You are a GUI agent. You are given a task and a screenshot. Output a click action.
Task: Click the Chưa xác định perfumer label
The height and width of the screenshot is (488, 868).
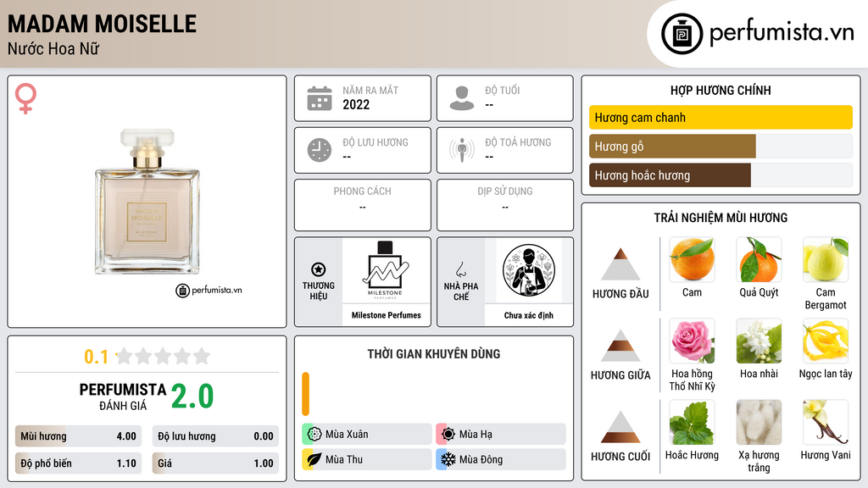coord(529,315)
